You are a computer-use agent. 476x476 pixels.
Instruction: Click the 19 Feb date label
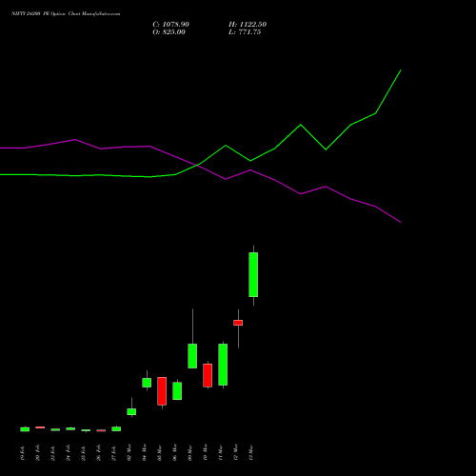pyautogui.click(x=23, y=452)
